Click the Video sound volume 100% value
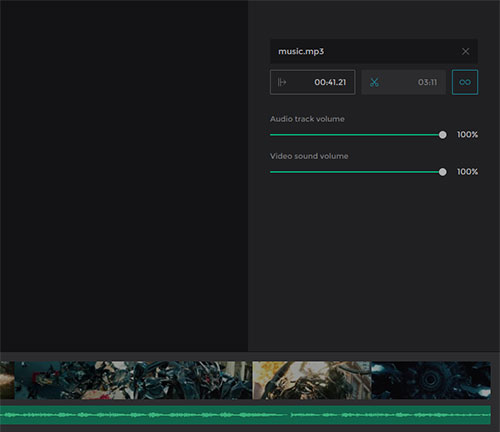500x432 pixels. tap(467, 172)
